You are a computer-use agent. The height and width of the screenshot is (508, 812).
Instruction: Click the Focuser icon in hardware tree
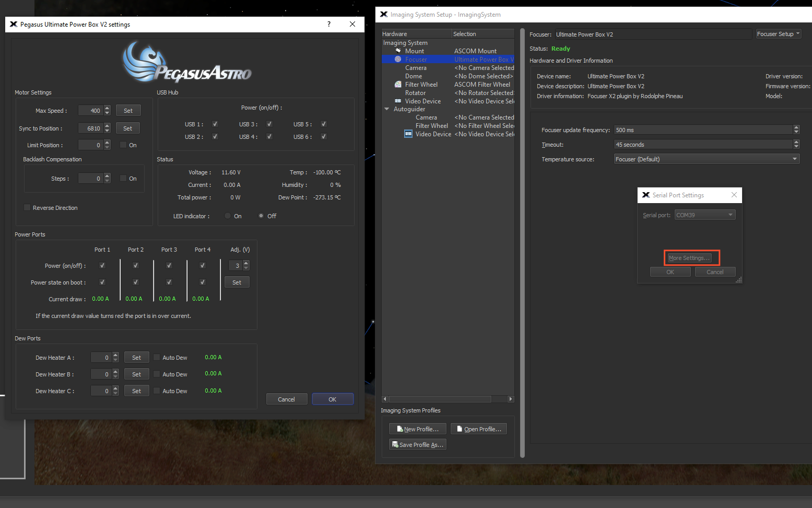pyautogui.click(x=398, y=59)
